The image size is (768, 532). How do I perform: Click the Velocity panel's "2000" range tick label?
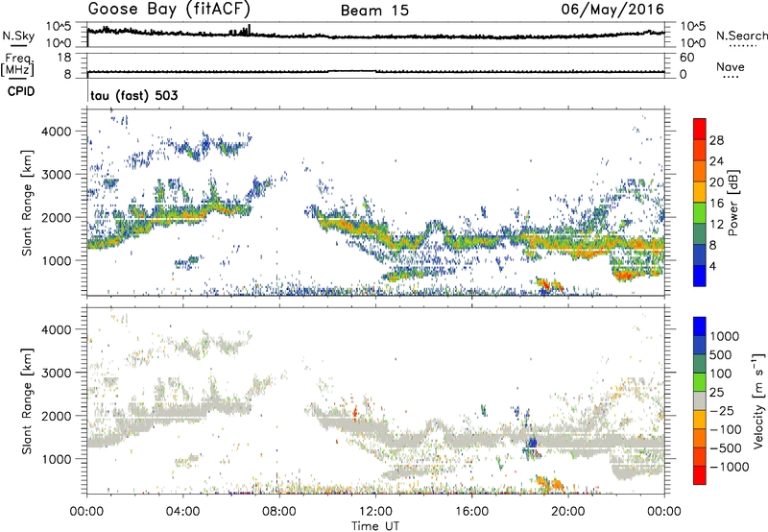point(57,416)
